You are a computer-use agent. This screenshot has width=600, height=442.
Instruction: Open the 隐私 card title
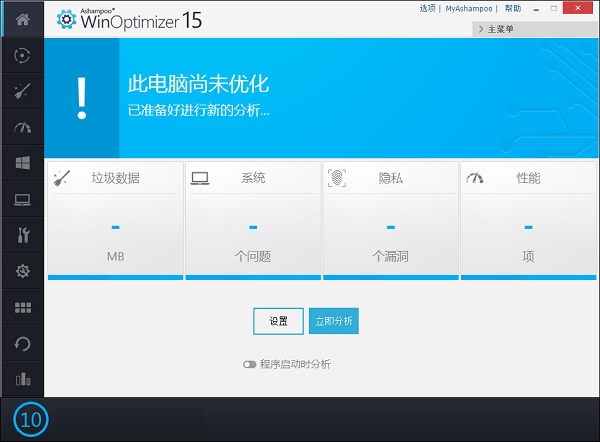point(391,178)
